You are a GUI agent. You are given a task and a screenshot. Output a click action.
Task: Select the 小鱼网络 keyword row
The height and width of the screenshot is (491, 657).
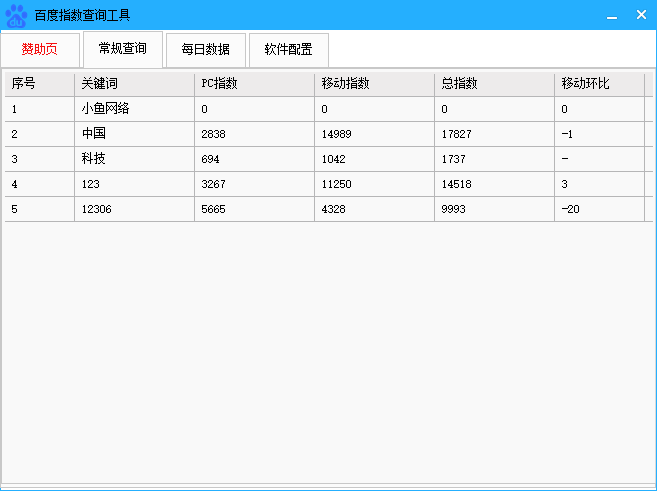click(329, 109)
